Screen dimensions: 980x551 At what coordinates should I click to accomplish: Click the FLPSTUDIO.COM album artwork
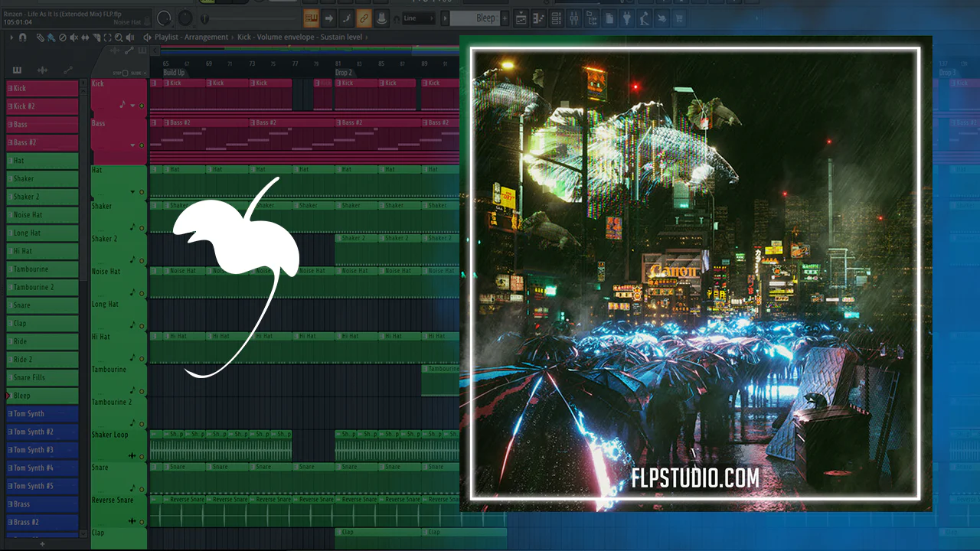click(x=695, y=273)
